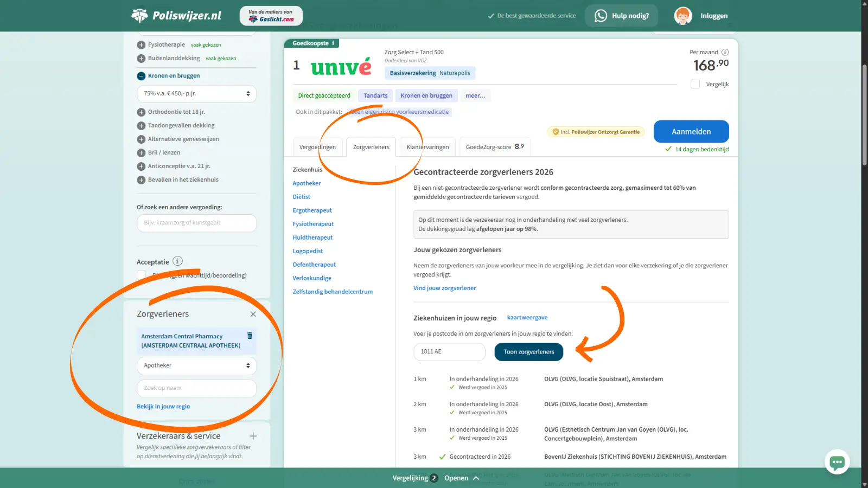Click OLVG locatie Spuistraat, Amsterdam row
This screenshot has height=488, width=868.
point(603,379)
